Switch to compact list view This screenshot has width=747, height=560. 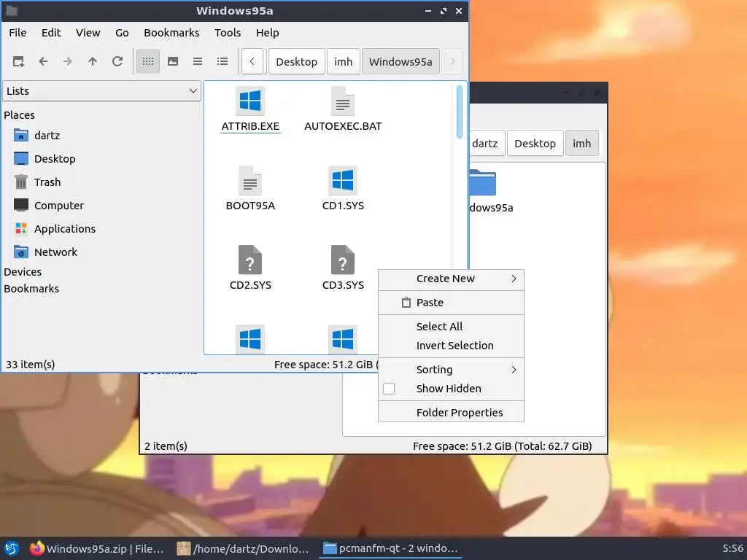point(198,61)
